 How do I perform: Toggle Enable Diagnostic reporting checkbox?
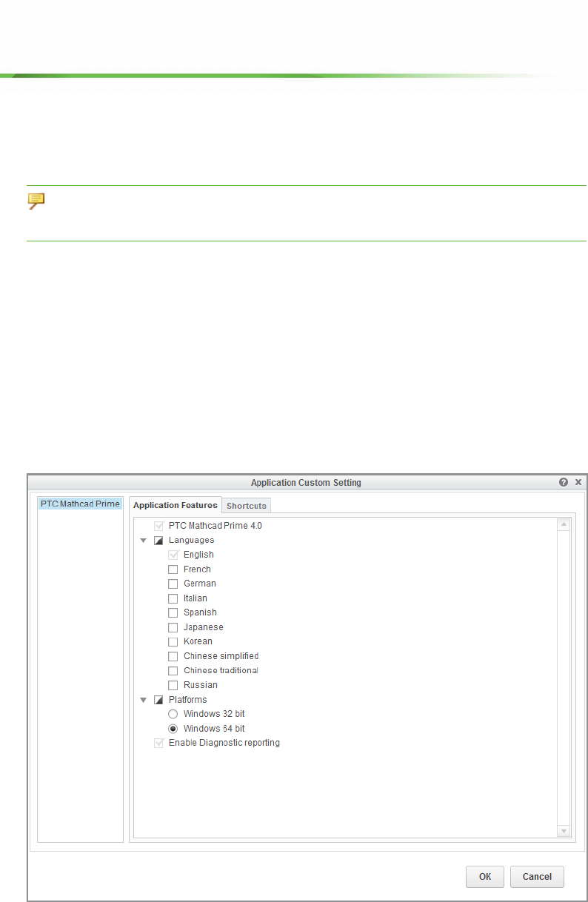[x=158, y=743]
